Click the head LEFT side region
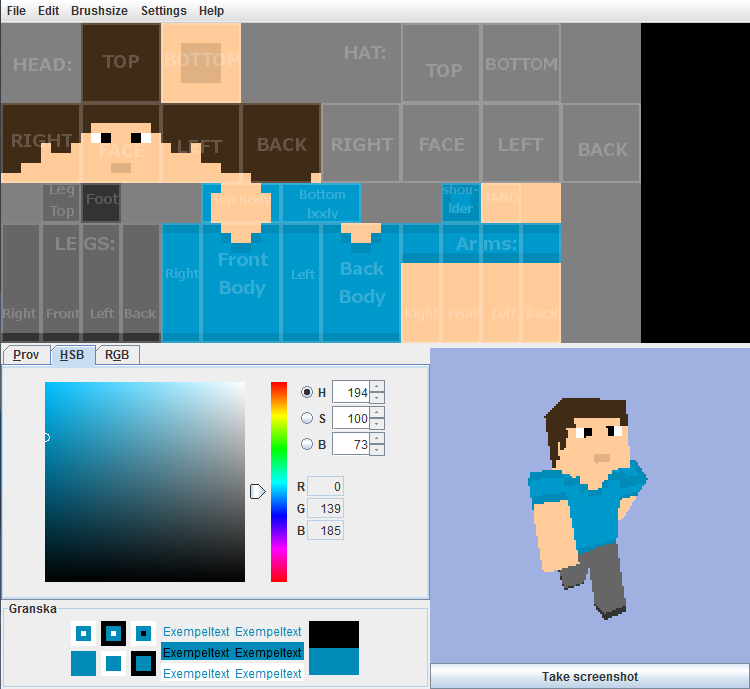The height and width of the screenshot is (689, 750). point(201,143)
